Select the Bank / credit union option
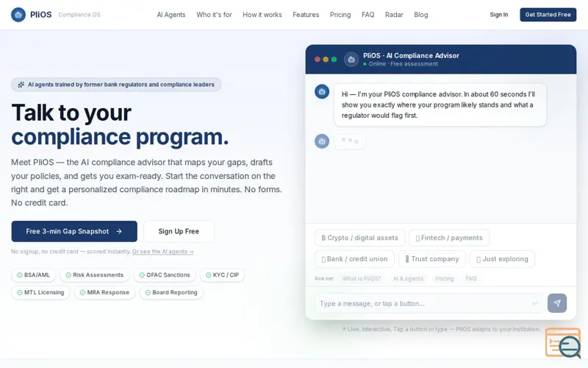 (354, 259)
